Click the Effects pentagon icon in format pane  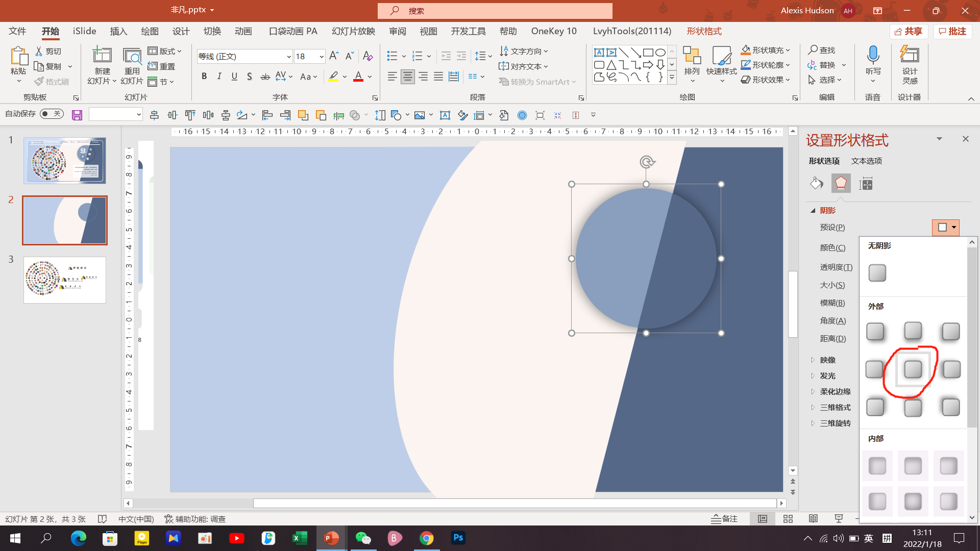click(x=841, y=184)
